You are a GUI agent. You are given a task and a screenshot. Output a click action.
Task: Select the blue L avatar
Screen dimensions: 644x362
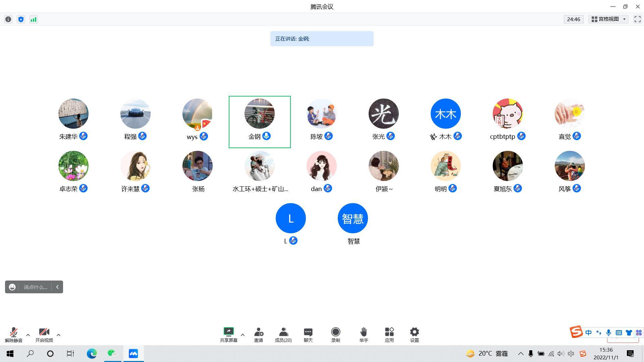pyautogui.click(x=291, y=218)
